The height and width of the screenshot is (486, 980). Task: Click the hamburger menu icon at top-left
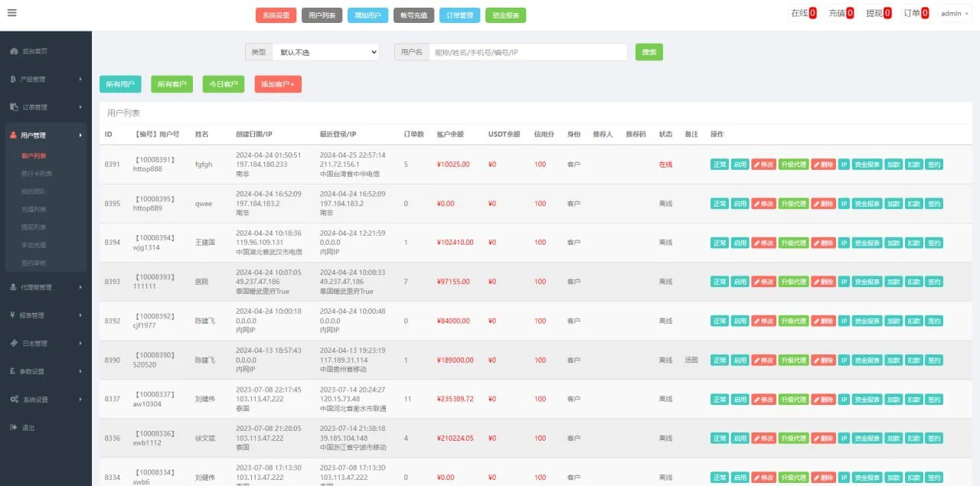[11, 13]
